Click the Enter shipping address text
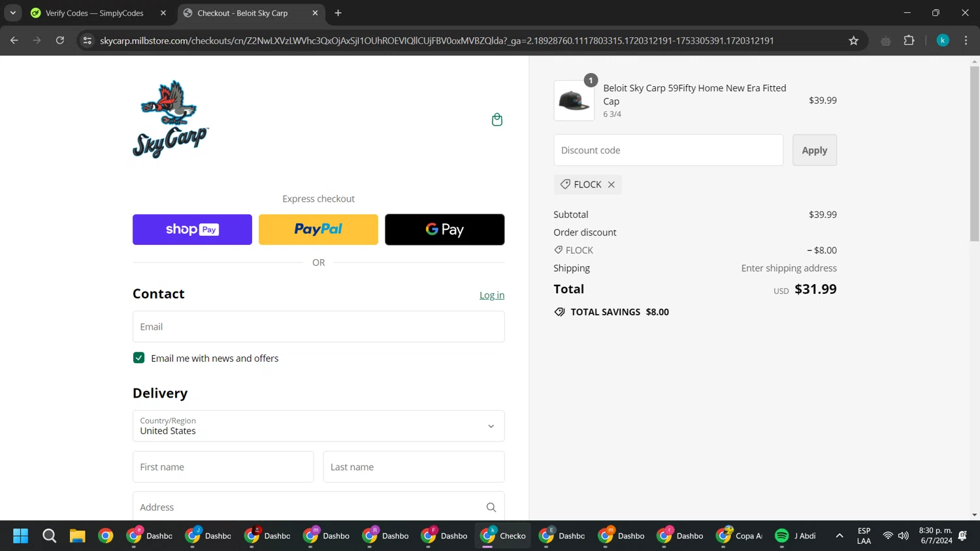This screenshot has width=980, height=551. (x=789, y=268)
